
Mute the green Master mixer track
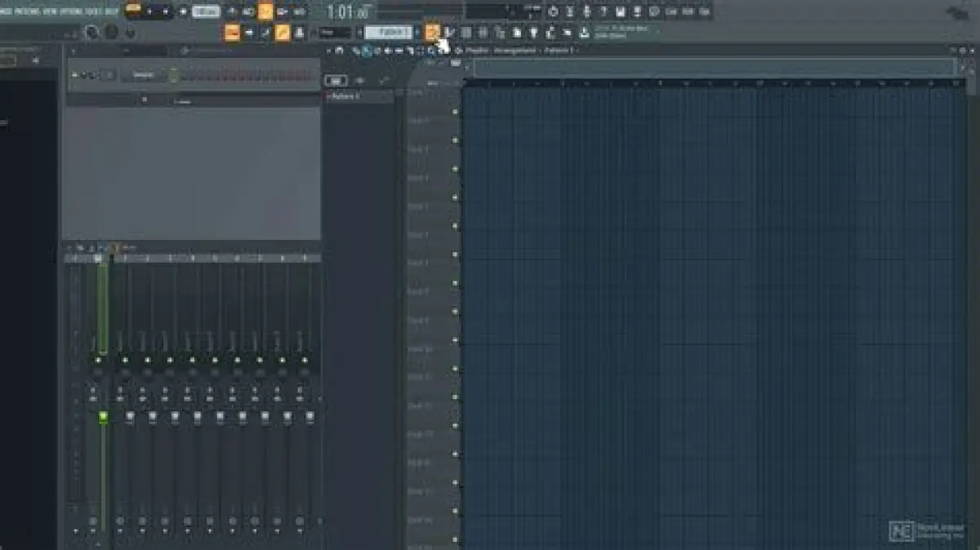[x=99, y=360]
